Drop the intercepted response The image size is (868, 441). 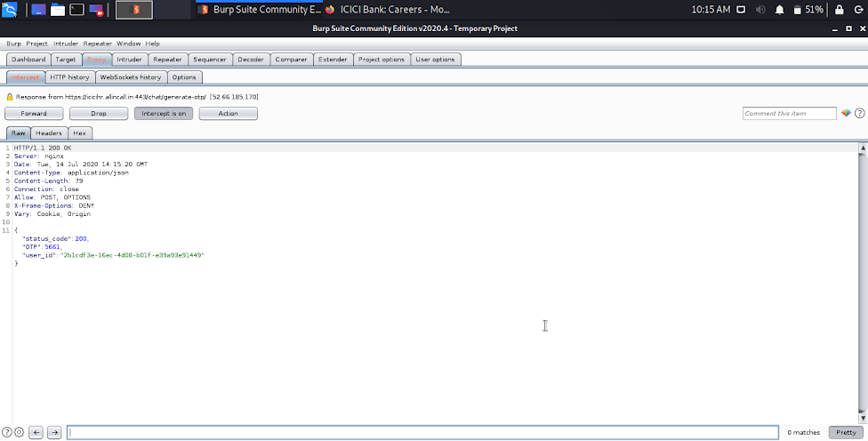(99, 114)
